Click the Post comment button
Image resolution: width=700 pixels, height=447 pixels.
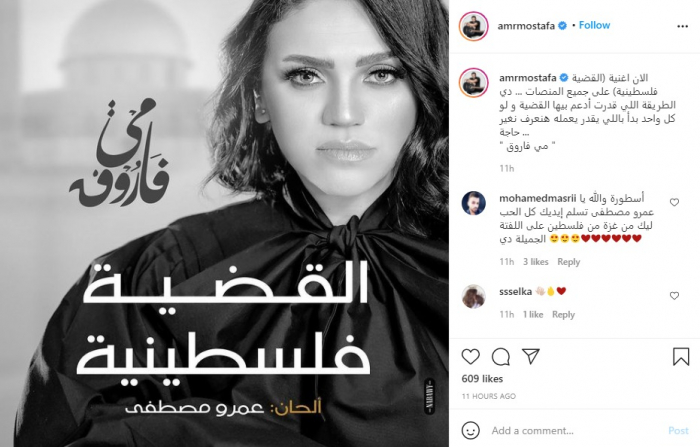[x=678, y=430]
